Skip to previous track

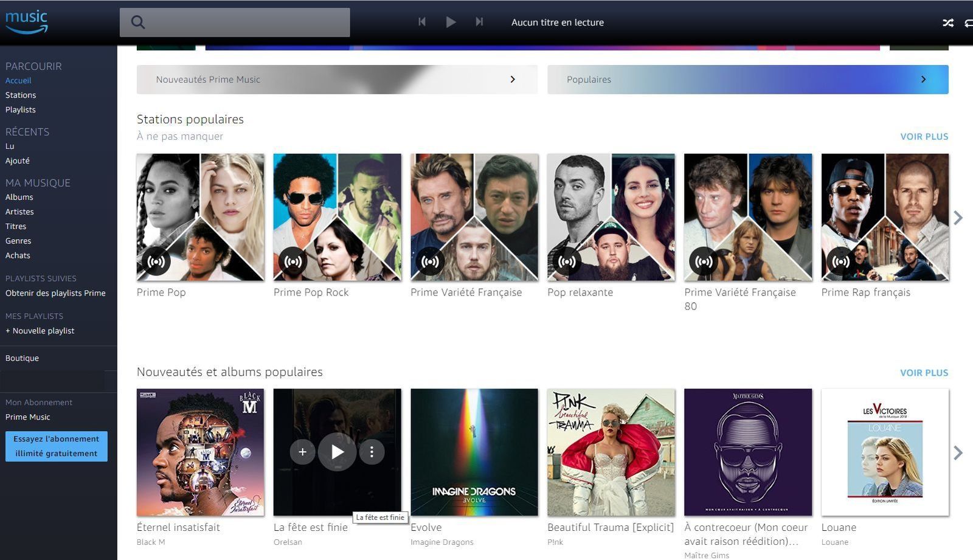[x=422, y=22]
